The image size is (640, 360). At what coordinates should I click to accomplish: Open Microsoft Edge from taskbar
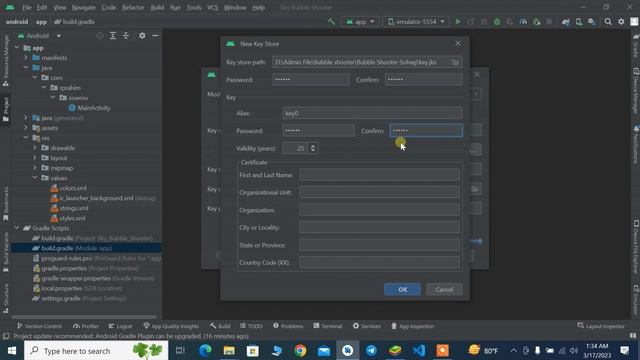point(205,351)
